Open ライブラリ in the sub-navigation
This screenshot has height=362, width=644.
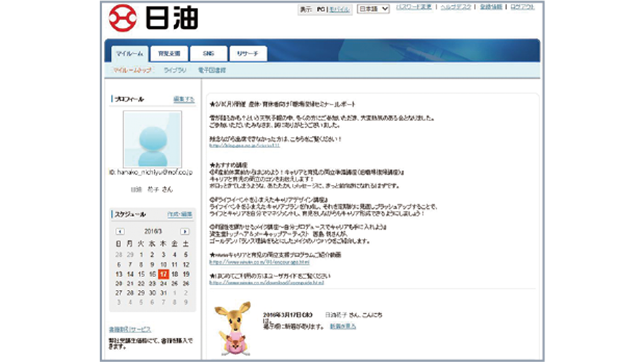[175, 70]
